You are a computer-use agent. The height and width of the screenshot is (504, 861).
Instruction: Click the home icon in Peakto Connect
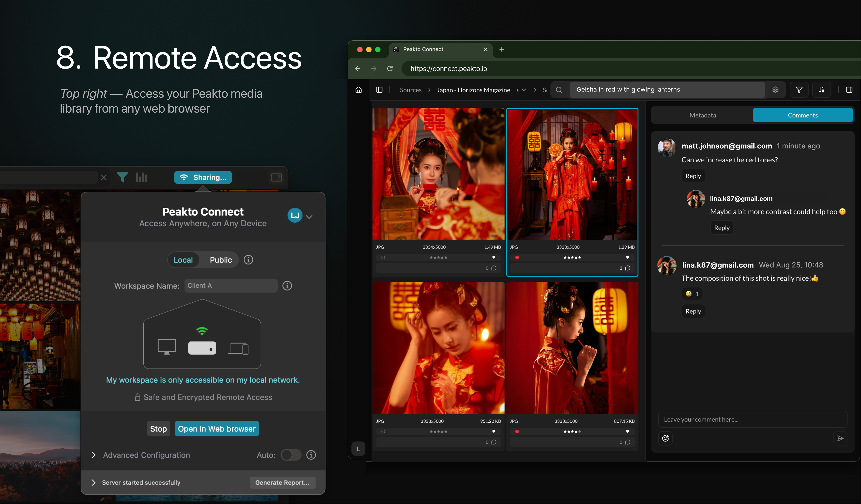(x=358, y=90)
